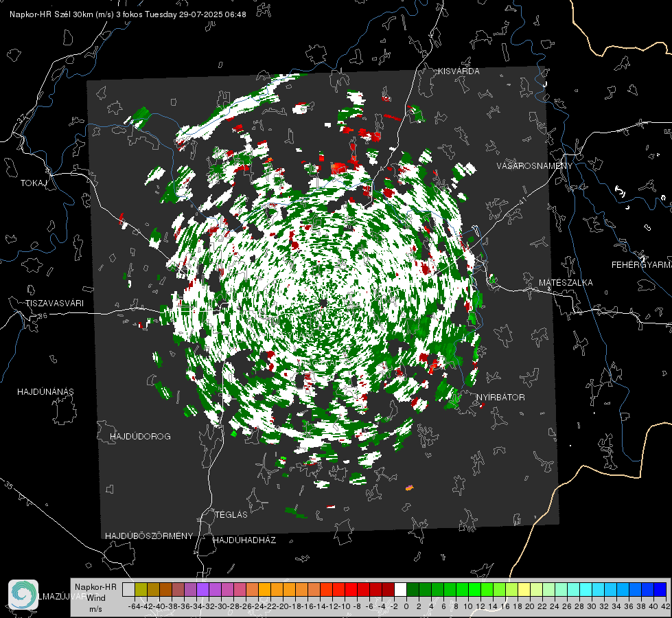Click the NYÍRBÁTOR town label
Image resolution: width=672 pixels, height=618 pixels.
point(500,397)
